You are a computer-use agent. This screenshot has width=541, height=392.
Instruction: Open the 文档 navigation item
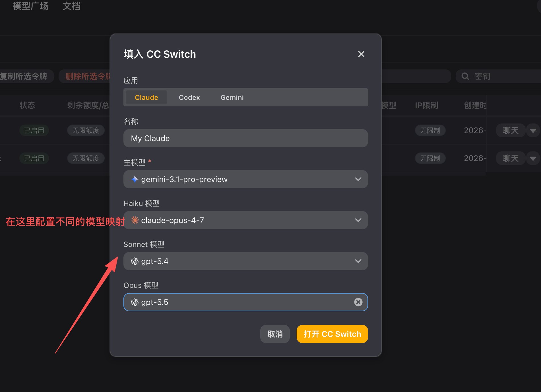[x=72, y=6]
